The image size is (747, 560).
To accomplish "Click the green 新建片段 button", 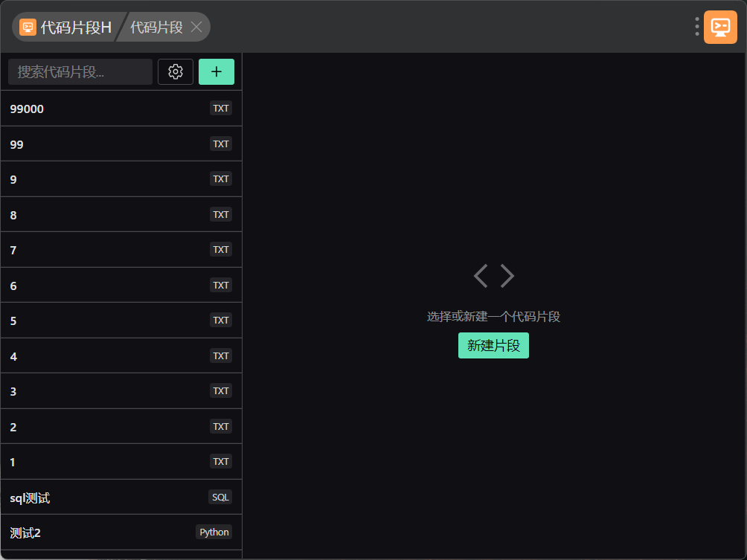I will [493, 345].
